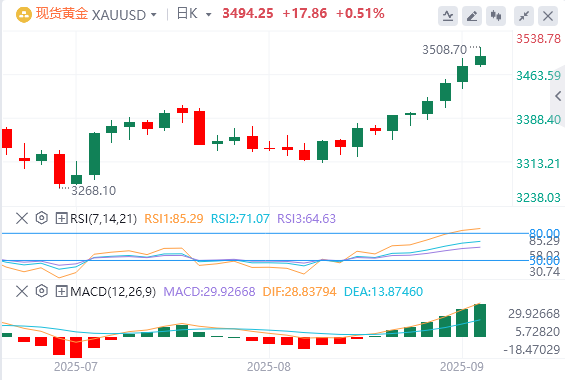Open the 日K period dropdown arrow
565x380 pixels.
pyautogui.click(x=209, y=15)
